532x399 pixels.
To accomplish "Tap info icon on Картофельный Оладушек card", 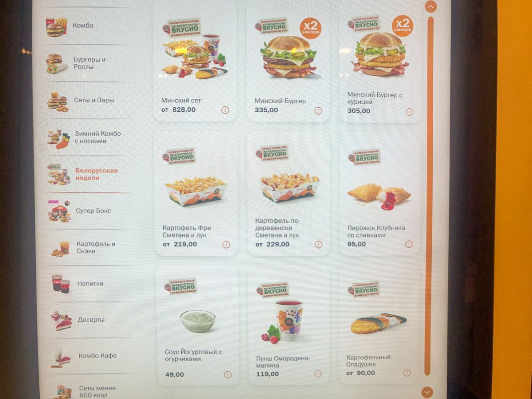I will (407, 373).
